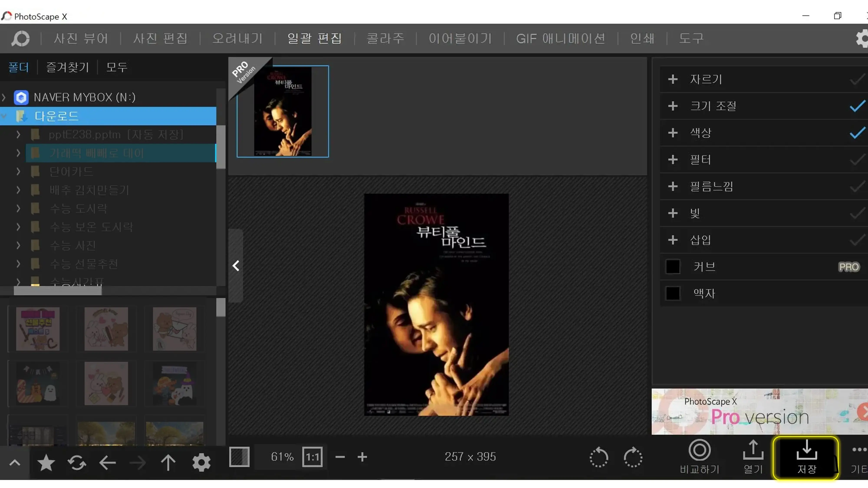Open the GIF 애니메이션 tab
Image resolution: width=868 pixels, height=488 pixels.
561,38
